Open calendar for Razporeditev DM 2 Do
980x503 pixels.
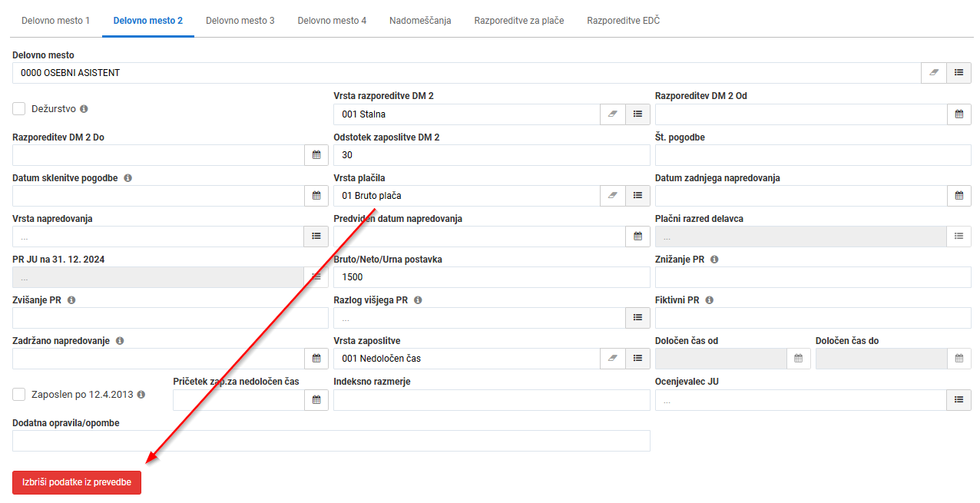pos(316,155)
